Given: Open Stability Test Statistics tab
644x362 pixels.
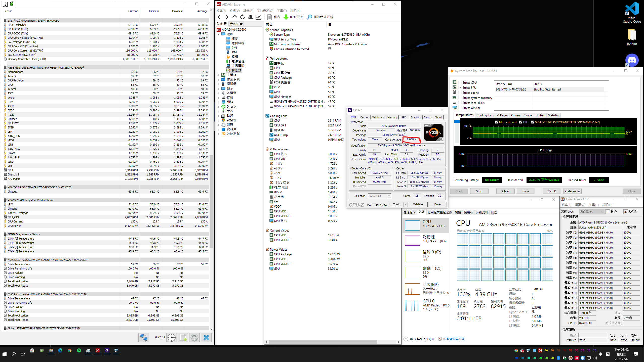Looking at the screenshot, I should coord(554,115).
